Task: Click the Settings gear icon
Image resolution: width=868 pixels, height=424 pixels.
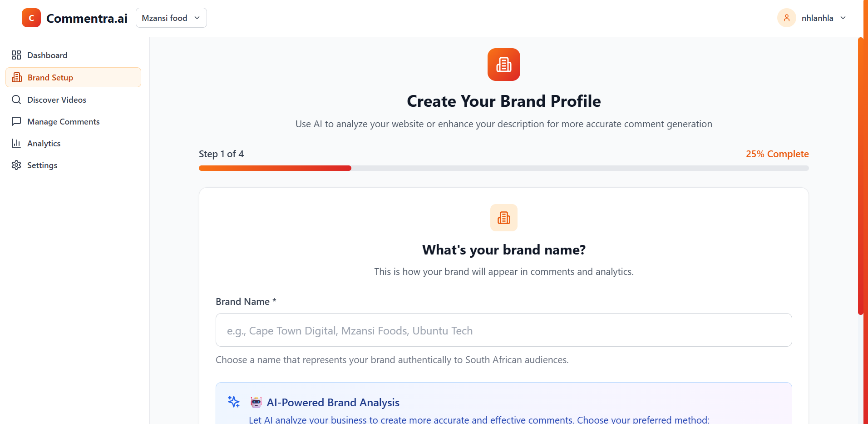Action: tap(16, 165)
